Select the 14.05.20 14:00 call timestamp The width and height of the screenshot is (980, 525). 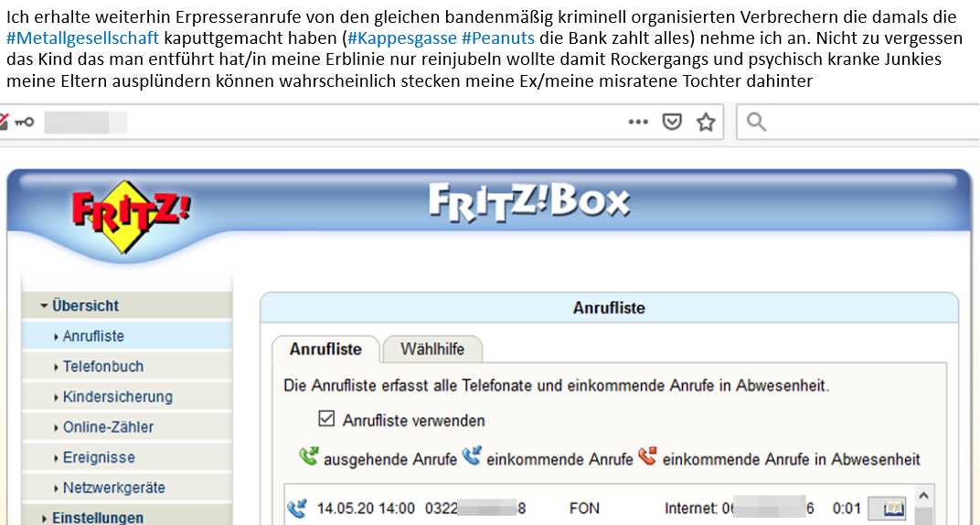tap(366, 509)
